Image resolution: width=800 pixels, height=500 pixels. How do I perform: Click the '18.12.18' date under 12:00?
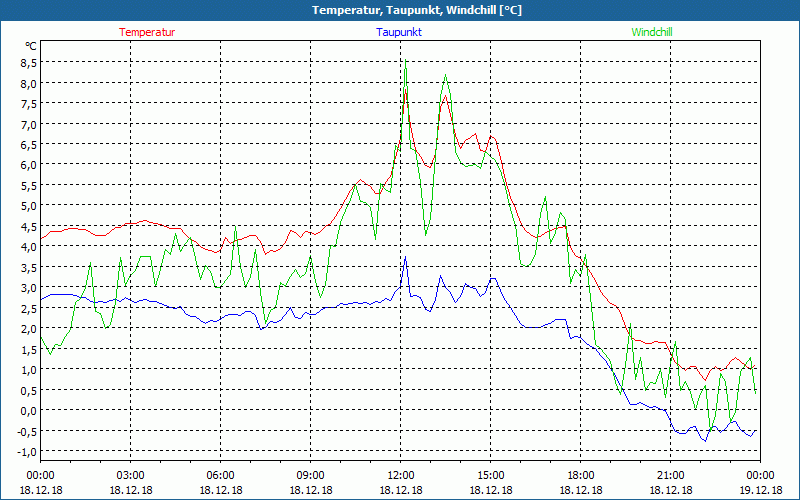pos(401,490)
